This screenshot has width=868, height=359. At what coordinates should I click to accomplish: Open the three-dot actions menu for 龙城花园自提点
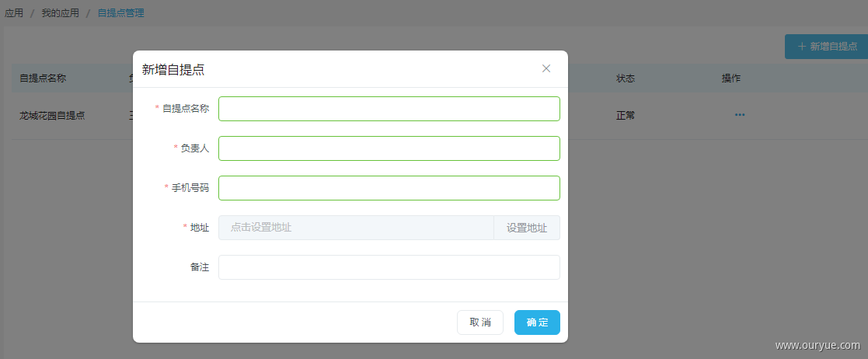coord(740,115)
